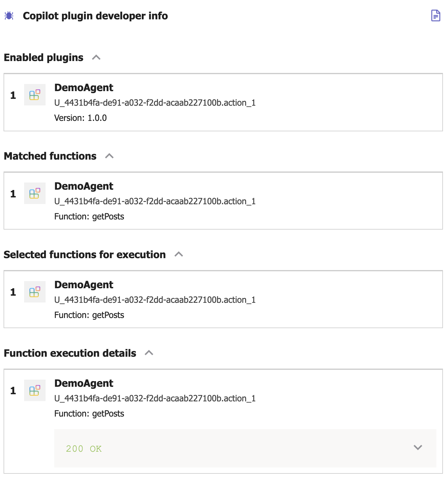Click the Enabled plugins heading
This screenshot has height=477, width=448.
click(43, 57)
